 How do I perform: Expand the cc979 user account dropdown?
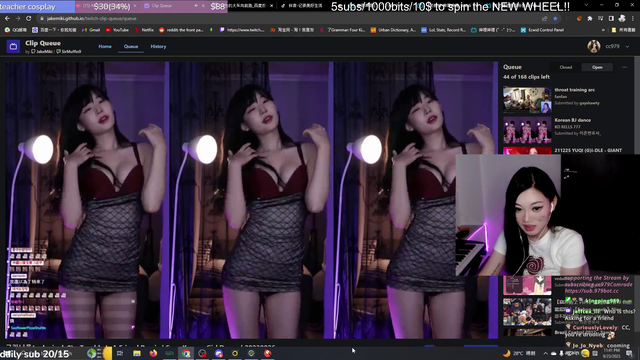tap(627, 47)
